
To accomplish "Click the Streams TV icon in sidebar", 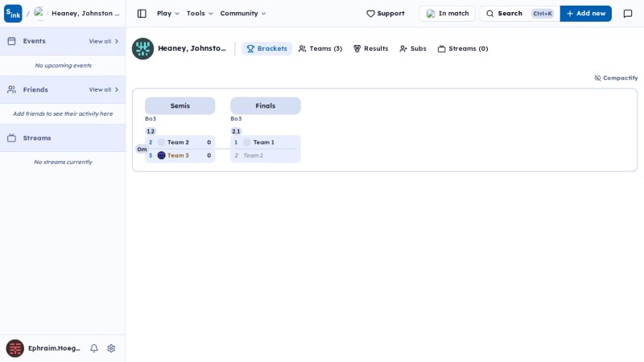I will [x=11, y=138].
